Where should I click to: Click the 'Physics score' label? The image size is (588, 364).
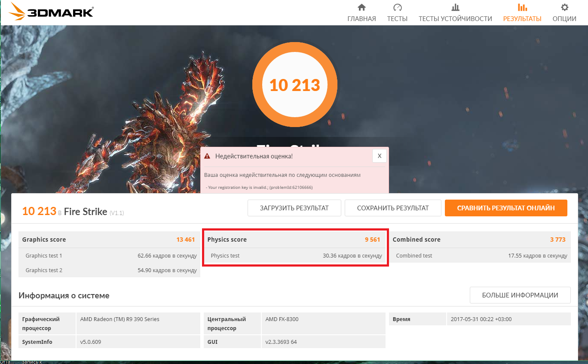pyautogui.click(x=227, y=240)
